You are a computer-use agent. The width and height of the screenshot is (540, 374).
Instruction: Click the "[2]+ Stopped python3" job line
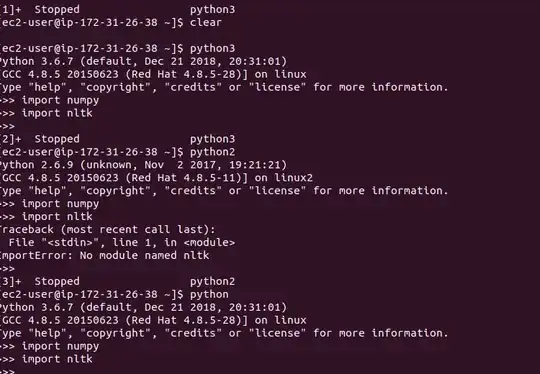tap(117, 139)
